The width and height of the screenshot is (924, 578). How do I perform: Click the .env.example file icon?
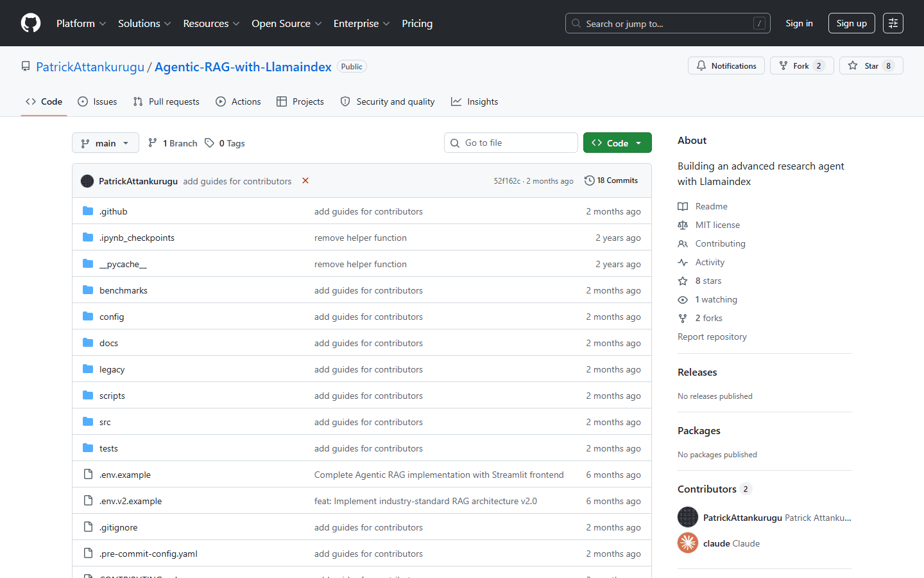(x=88, y=474)
